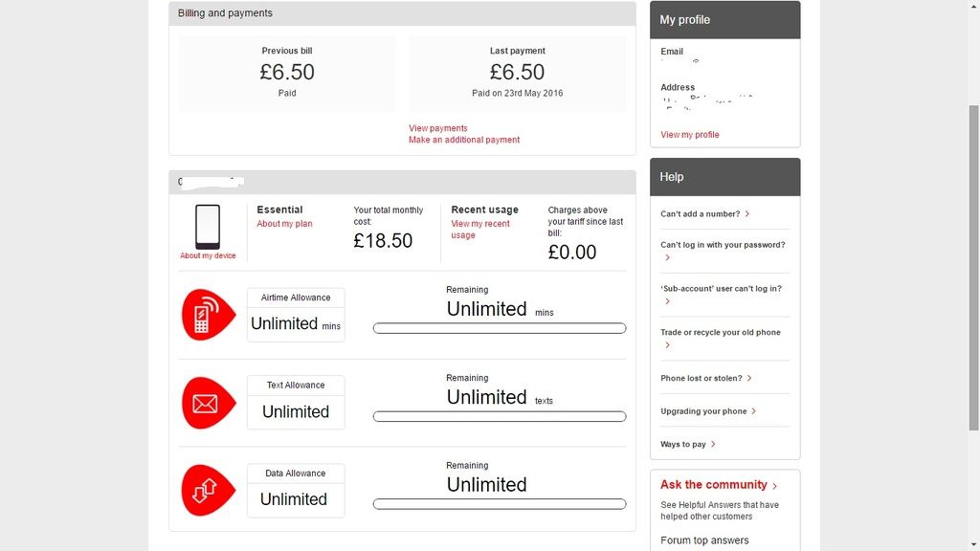Open the View my recent usage link
This screenshot has height=551, width=980.
point(480,230)
